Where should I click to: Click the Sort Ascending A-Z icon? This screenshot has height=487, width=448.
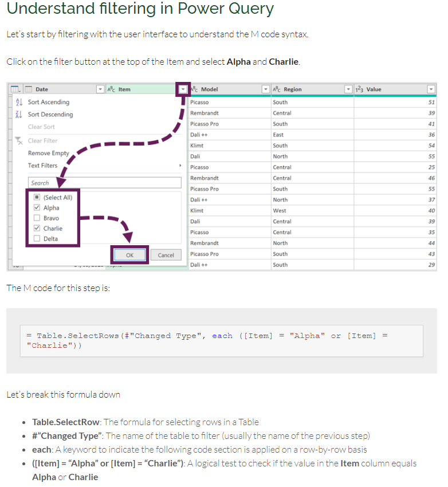(x=19, y=102)
